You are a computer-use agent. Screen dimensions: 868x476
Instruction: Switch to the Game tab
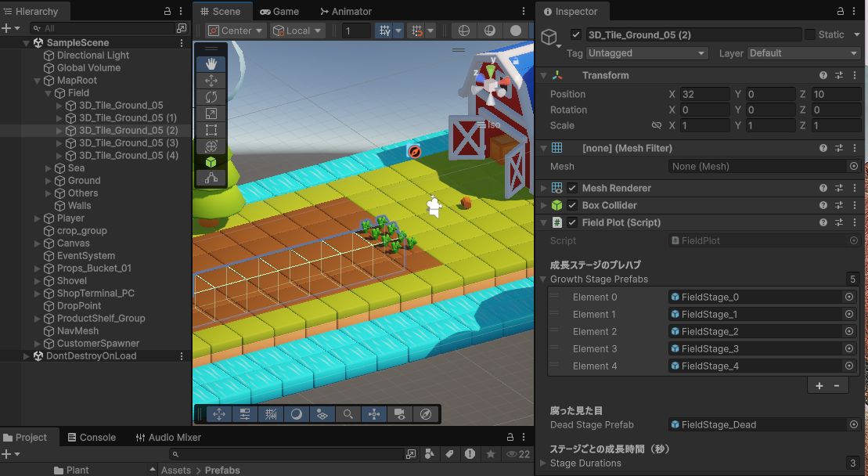coord(279,12)
